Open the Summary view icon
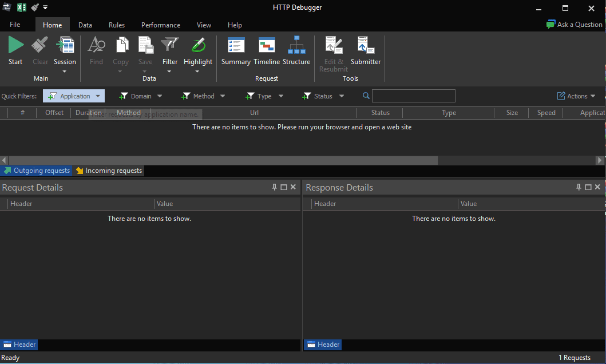 coord(236,46)
